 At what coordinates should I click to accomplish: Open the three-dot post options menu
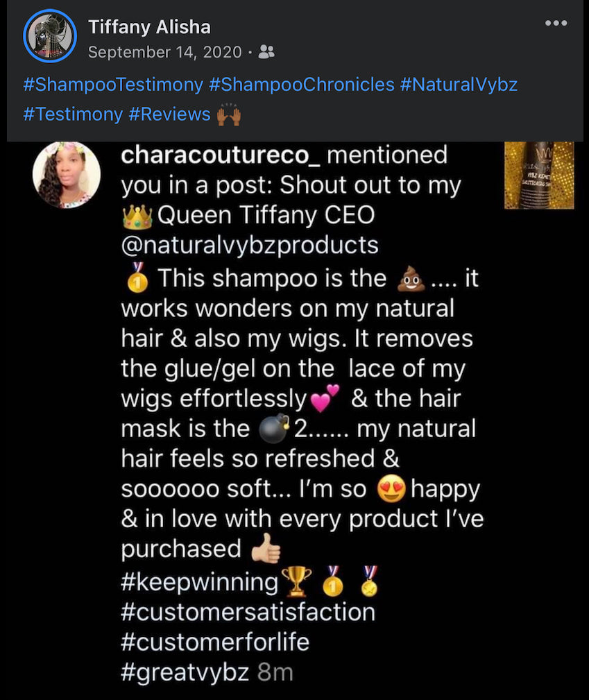coord(556,23)
